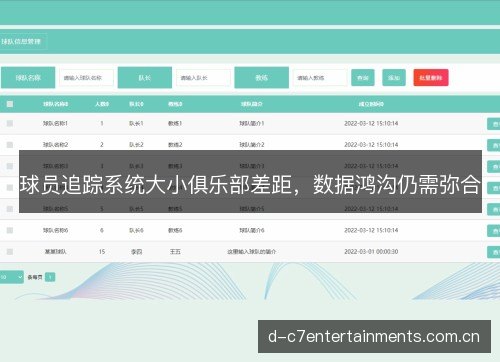Screen dimensions: 500x362
Task: Check the checkbox for row 球队名称2
Action: point(10,145)
